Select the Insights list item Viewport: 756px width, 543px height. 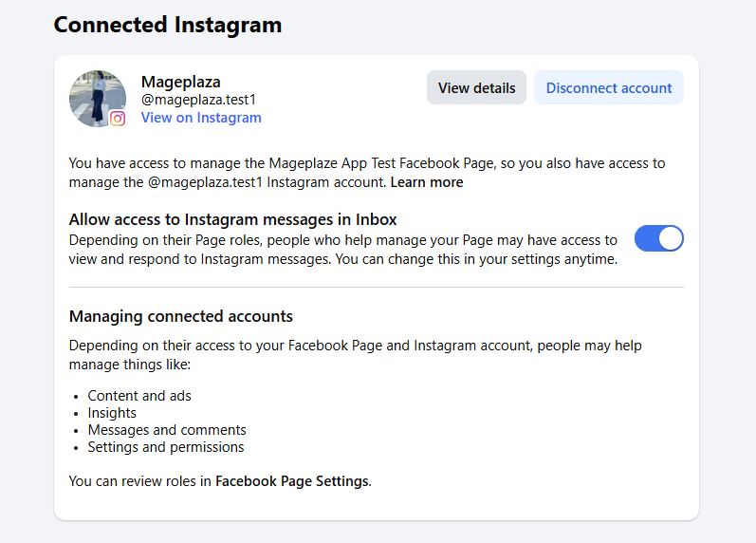pos(112,412)
